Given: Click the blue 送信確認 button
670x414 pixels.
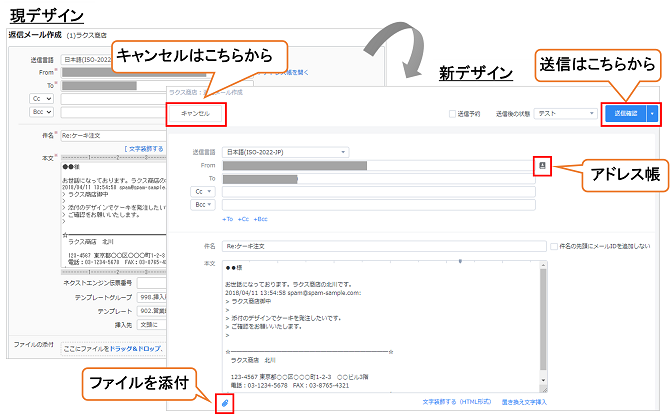Looking at the screenshot, I should tap(626, 114).
